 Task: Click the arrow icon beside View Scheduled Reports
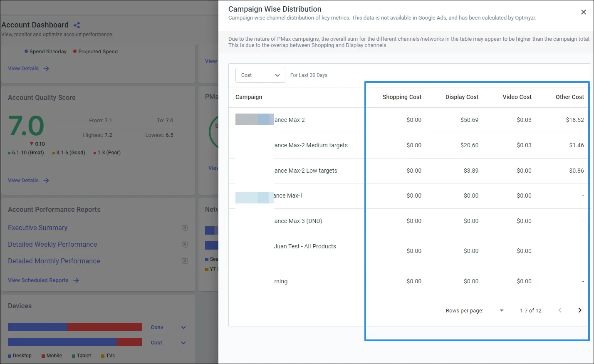coord(76,280)
